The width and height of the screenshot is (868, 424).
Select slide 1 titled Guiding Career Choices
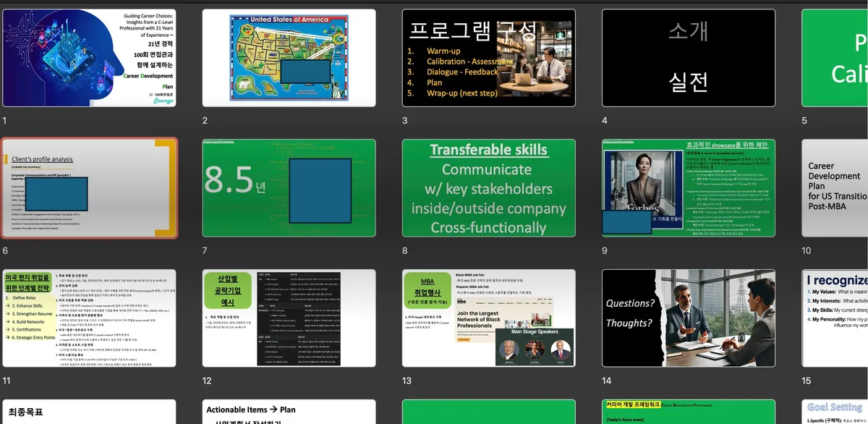[x=89, y=58]
